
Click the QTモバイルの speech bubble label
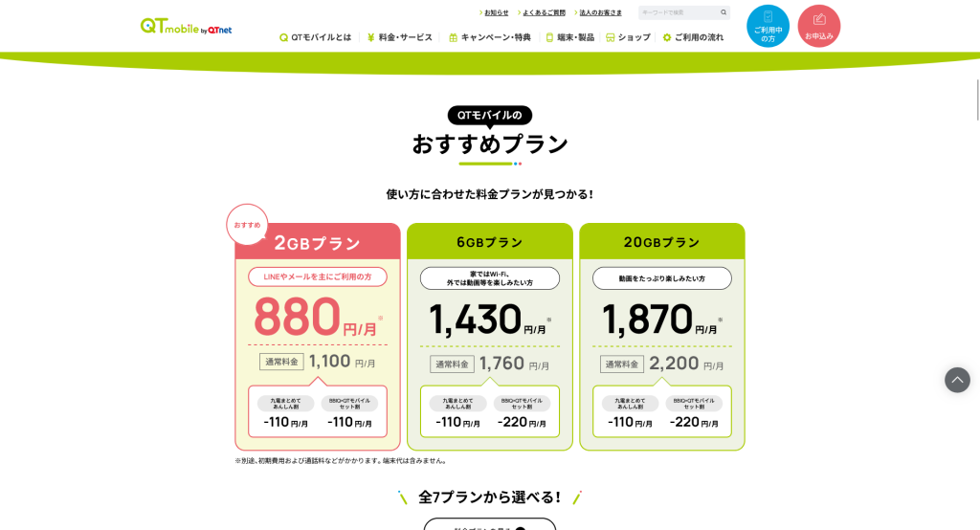click(490, 115)
